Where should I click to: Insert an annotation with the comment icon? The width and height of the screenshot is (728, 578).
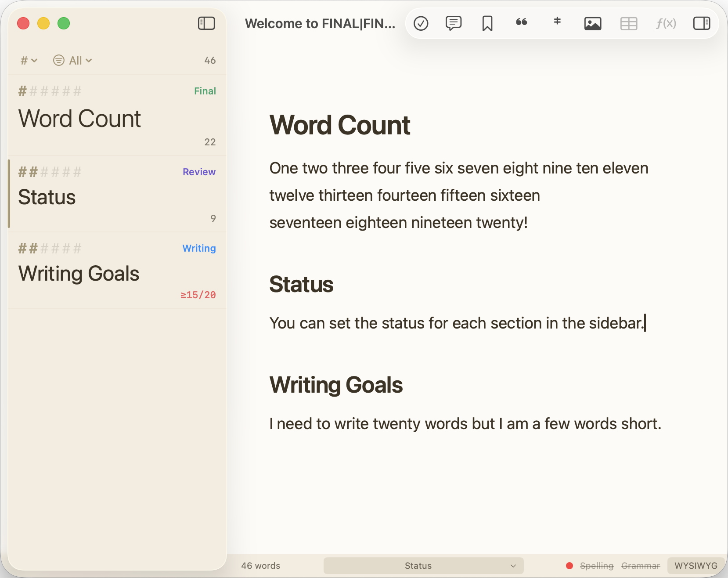(454, 23)
